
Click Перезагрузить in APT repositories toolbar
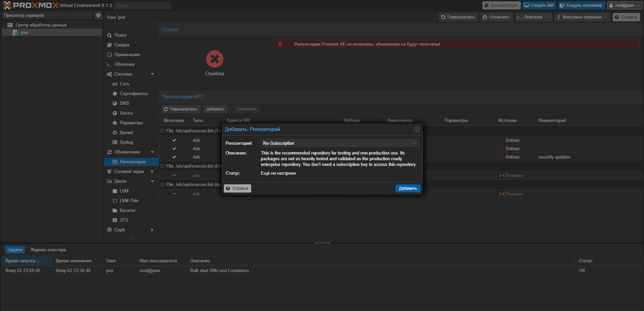coord(181,109)
